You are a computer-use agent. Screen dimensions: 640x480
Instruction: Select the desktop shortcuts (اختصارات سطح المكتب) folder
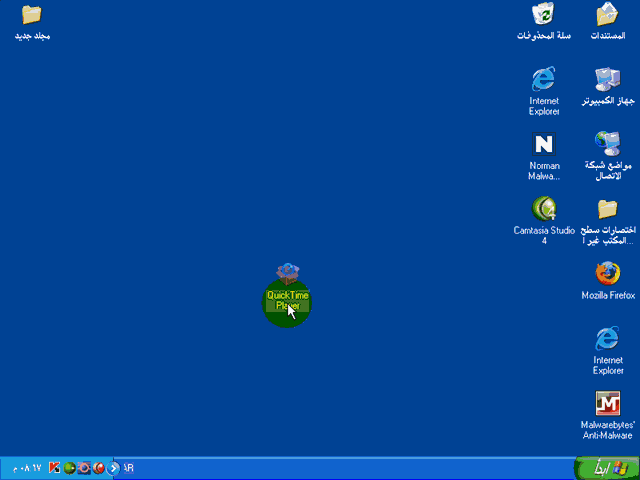click(x=608, y=209)
